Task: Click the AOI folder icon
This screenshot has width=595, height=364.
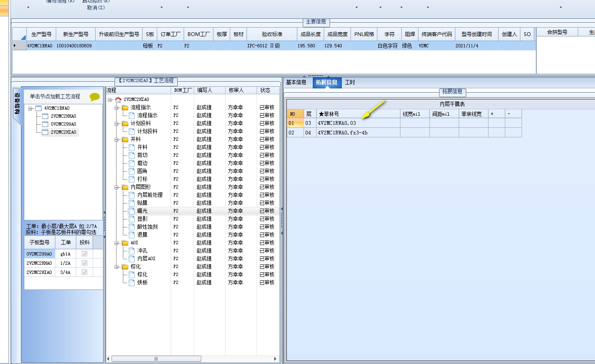Action: [x=125, y=243]
